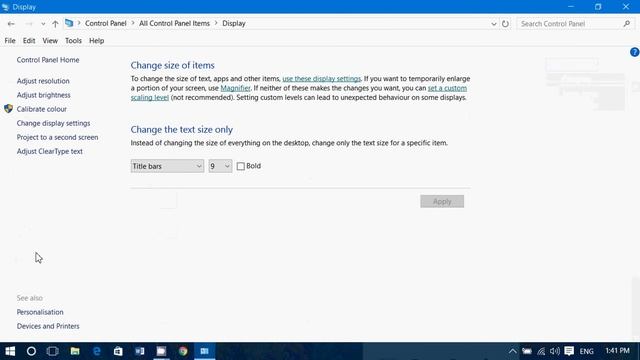
Task: Click the Back navigation arrow
Action: tap(11, 24)
